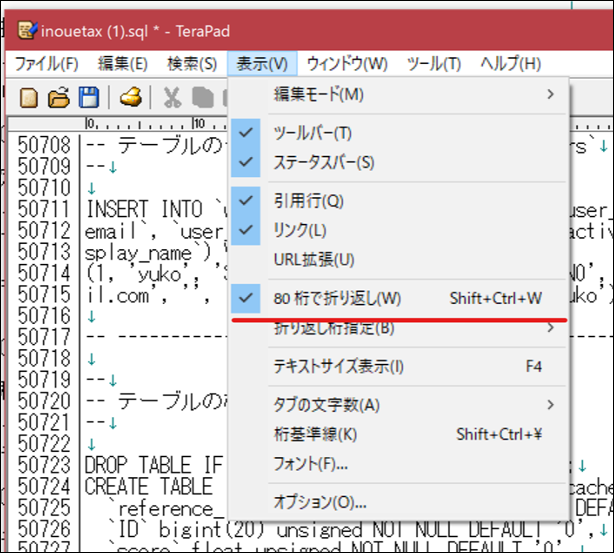Open the ツール(T) menu
The height and width of the screenshot is (553, 614).
pyautogui.click(x=434, y=63)
